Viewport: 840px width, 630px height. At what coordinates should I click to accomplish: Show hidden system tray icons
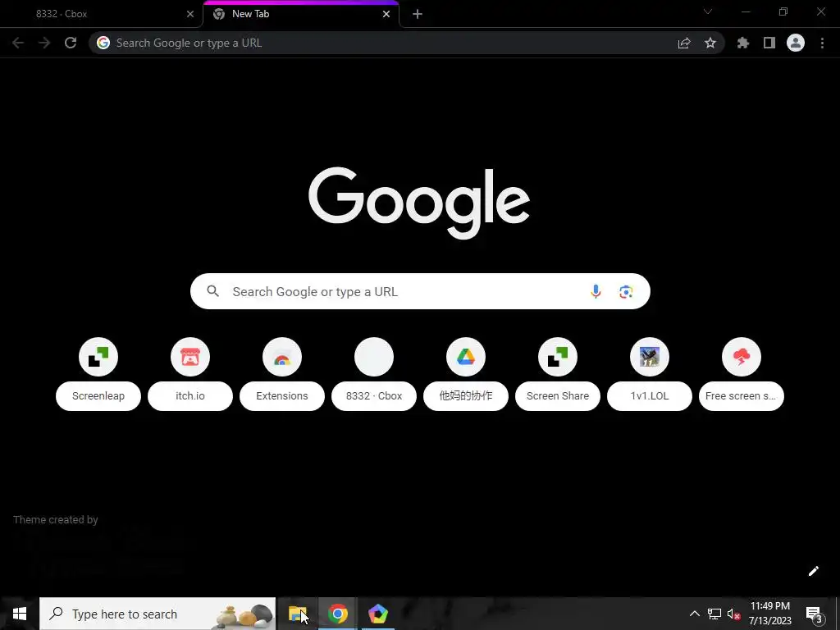coord(694,614)
